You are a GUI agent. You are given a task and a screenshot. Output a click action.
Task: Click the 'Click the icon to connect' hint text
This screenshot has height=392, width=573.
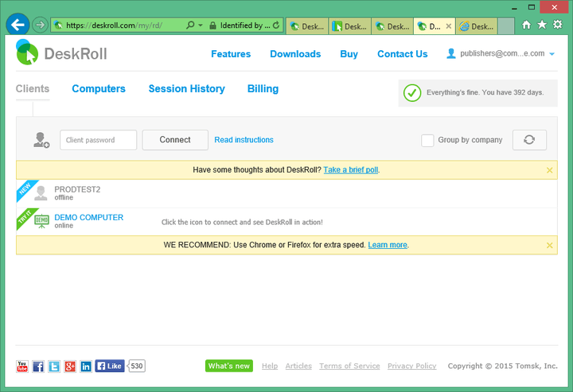tap(242, 222)
